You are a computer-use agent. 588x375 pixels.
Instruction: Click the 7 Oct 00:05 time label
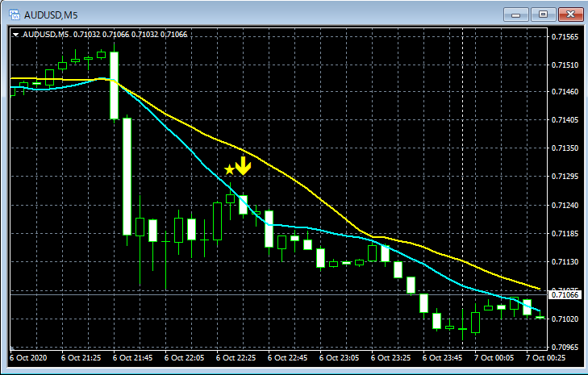(494, 358)
